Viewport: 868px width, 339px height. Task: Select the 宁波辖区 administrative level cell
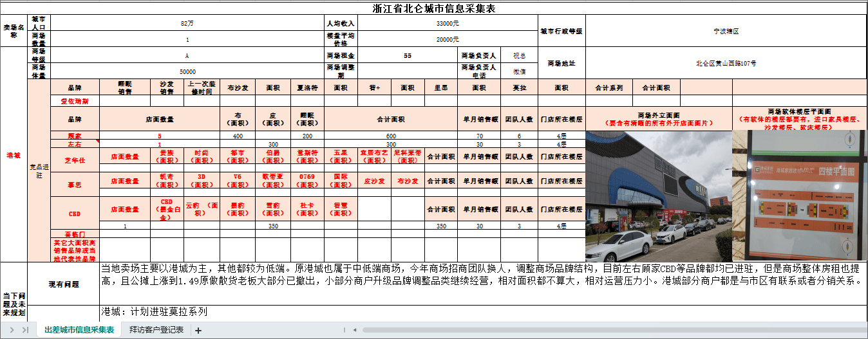[x=726, y=31]
